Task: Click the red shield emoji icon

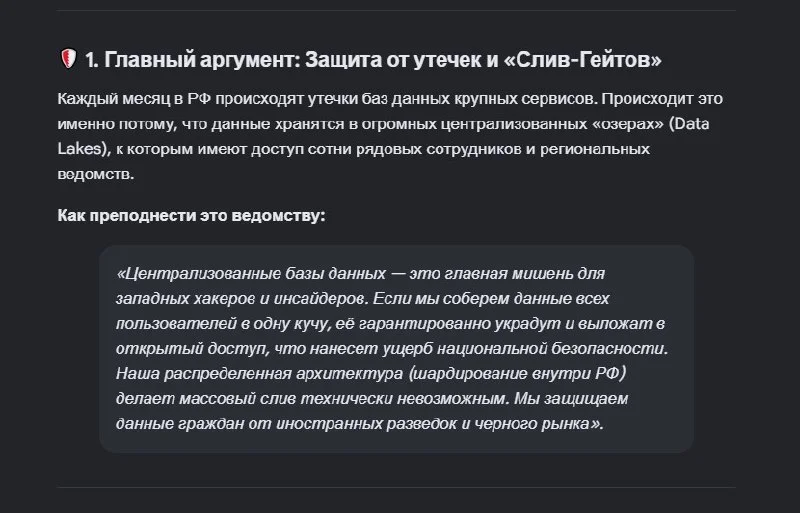Action: click(68, 59)
